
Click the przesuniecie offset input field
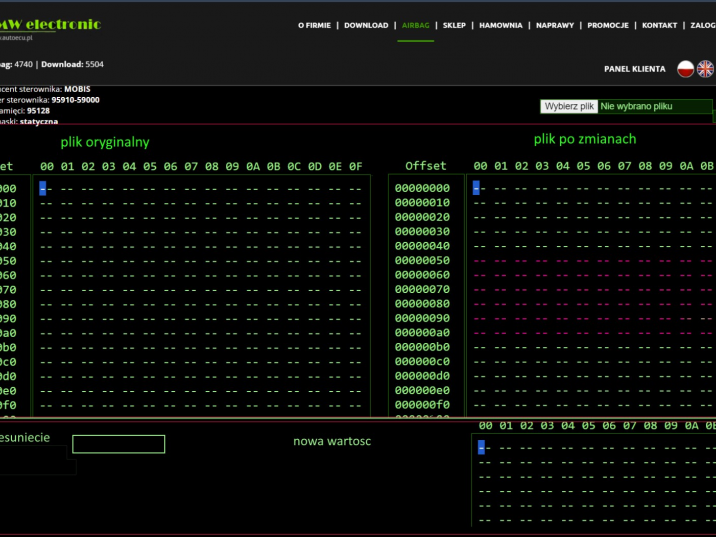tap(118, 444)
